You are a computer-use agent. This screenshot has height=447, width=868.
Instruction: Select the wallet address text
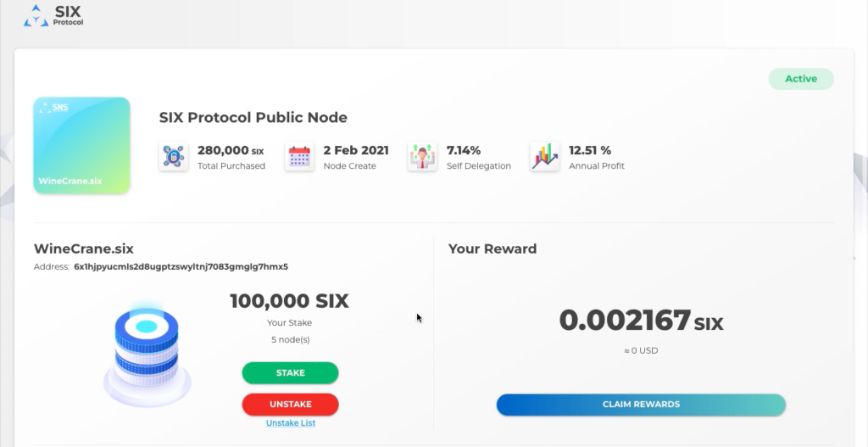[181, 266]
